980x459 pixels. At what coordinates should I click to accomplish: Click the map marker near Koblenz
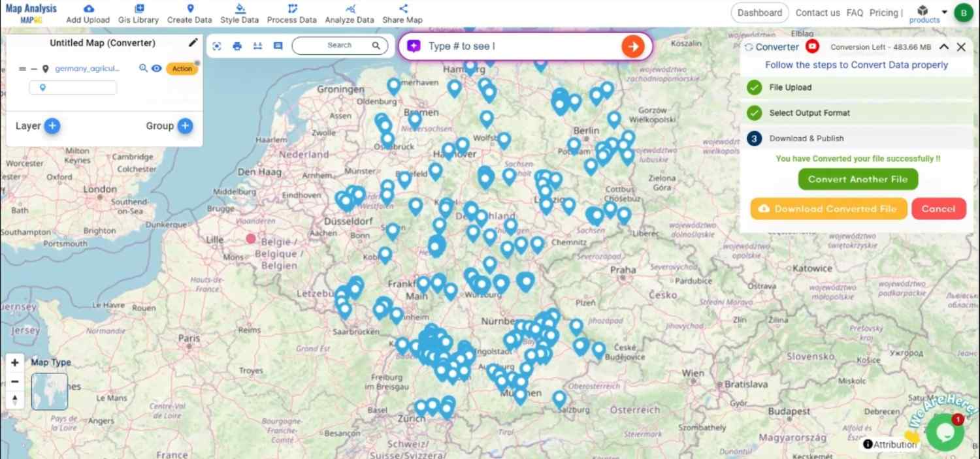coord(385,255)
